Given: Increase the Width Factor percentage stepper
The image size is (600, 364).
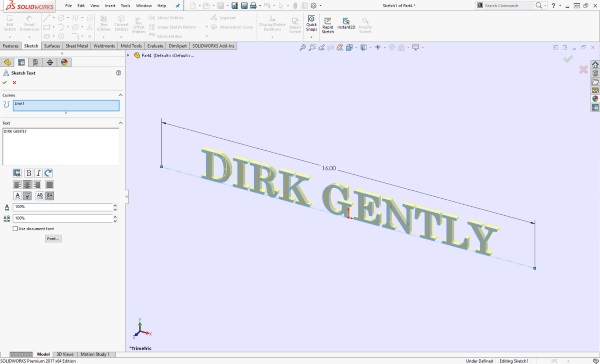Looking at the screenshot, I should tap(115, 206).
